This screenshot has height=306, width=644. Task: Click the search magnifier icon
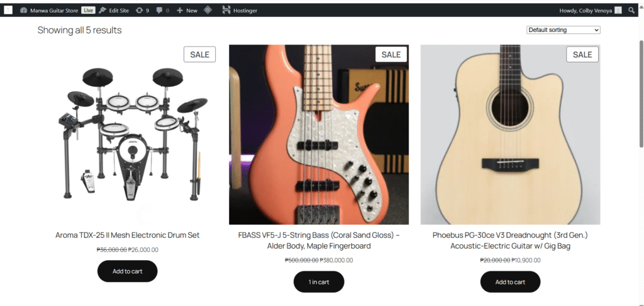pos(631,10)
